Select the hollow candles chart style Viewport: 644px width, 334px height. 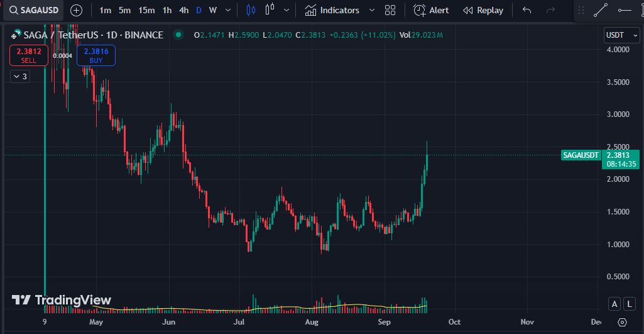tap(270, 10)
